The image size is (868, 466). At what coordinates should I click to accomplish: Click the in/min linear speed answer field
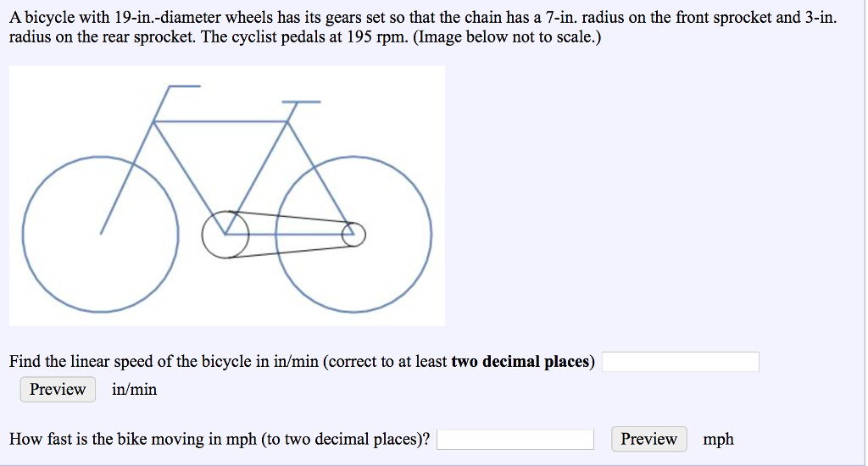pyautogui.click(x=681, y=363)
